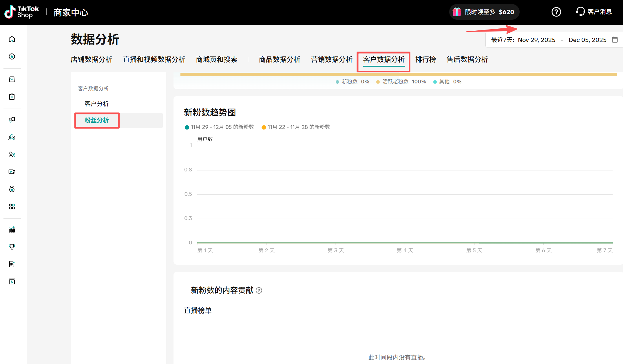Open the shopping bag products icon

pyautogui.click(x=12, y=79)
